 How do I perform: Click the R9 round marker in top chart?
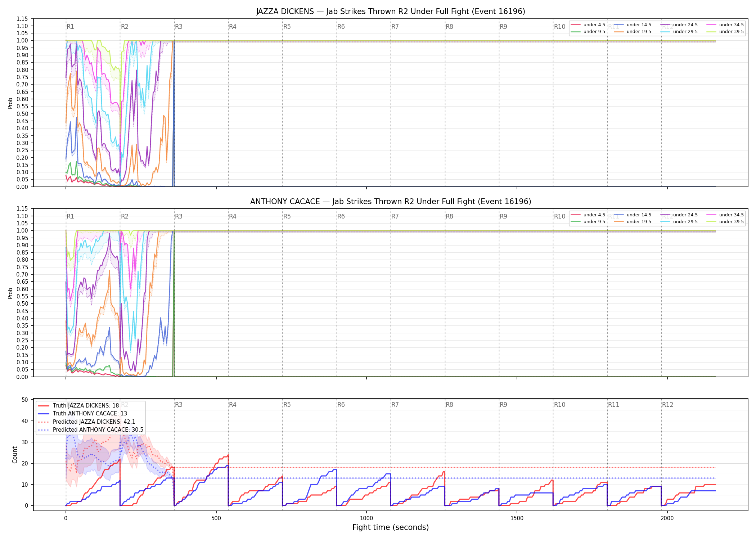click(503, 27)
